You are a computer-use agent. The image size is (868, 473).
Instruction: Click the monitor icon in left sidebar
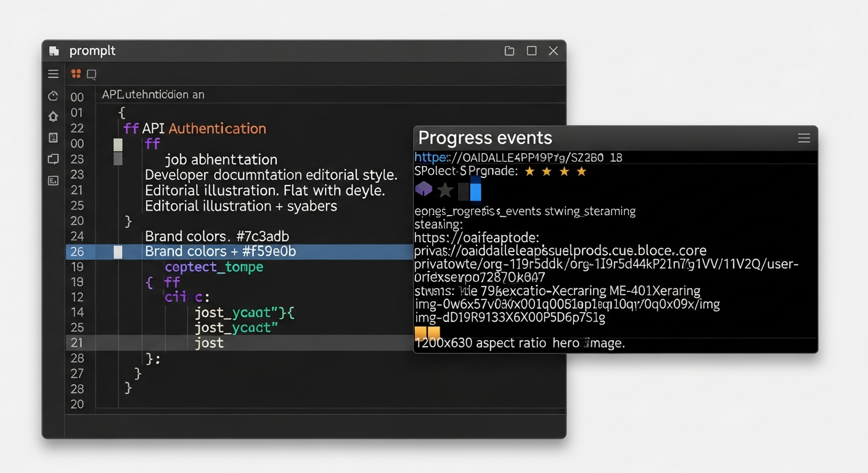pyautogui.click(x=53, y=159)
